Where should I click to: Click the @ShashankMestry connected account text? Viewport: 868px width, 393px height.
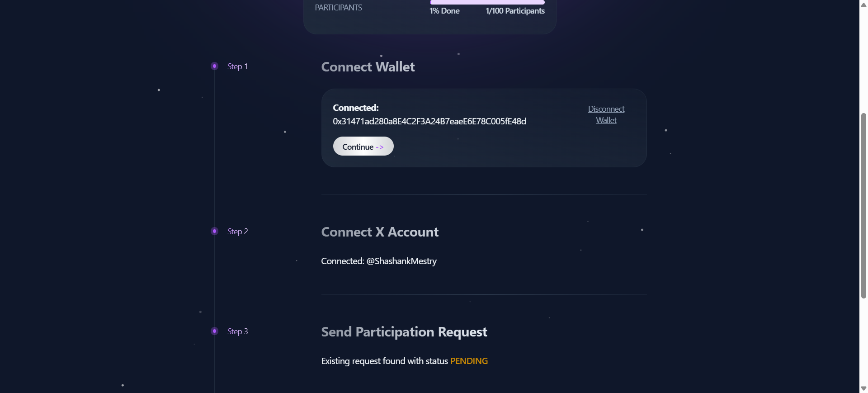401,261
